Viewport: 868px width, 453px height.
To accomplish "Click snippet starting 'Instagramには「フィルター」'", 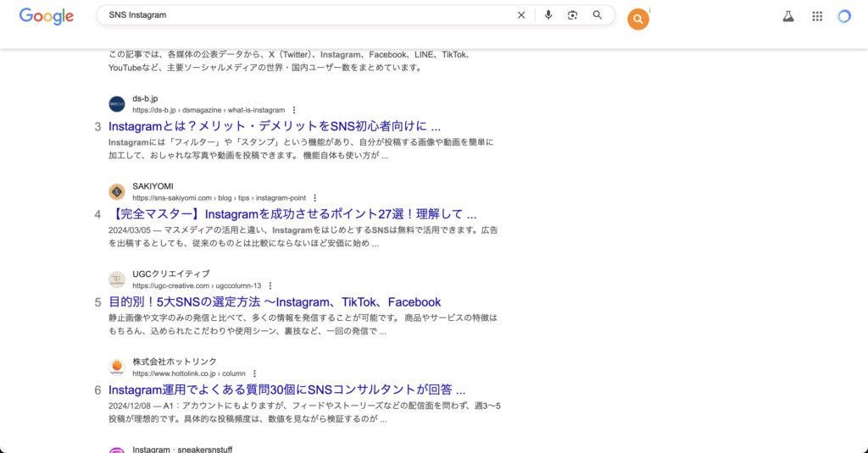I will (301, 149).
